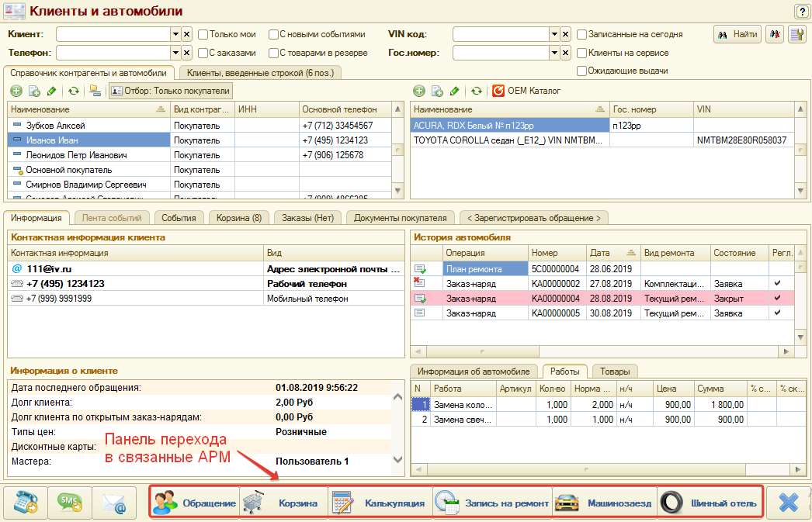Enable the Ожидающие выдачи checkbox

(582, 71)
